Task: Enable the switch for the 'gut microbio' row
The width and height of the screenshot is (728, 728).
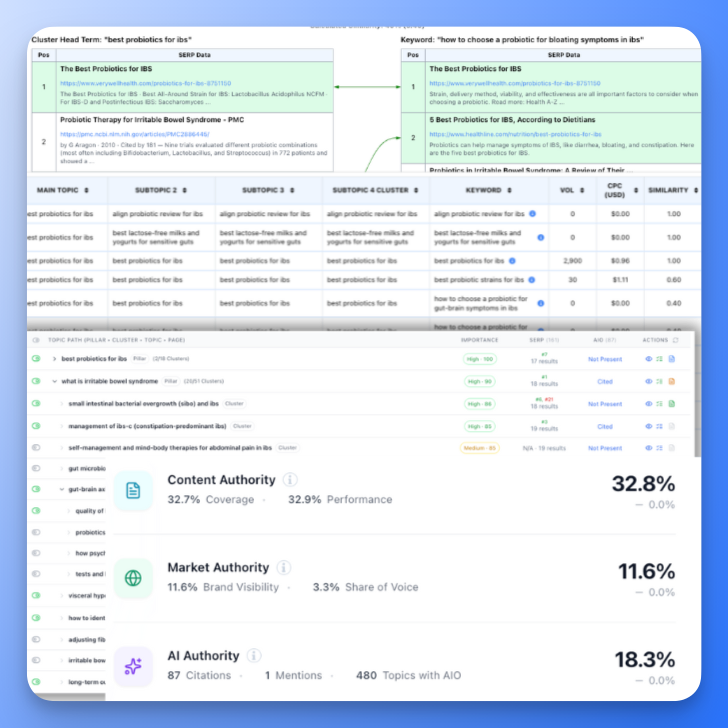Action: pos(36,468)
